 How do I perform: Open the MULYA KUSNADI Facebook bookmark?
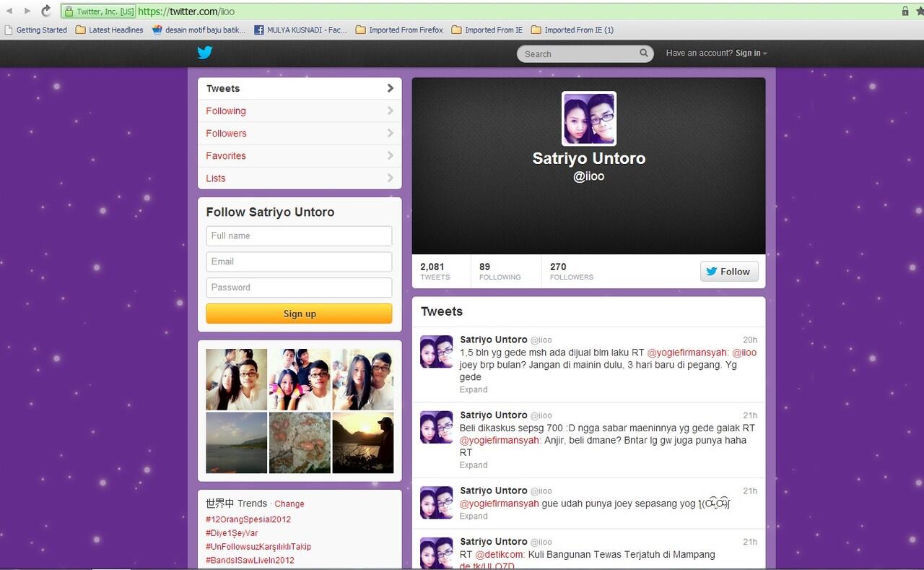(300, 30)
